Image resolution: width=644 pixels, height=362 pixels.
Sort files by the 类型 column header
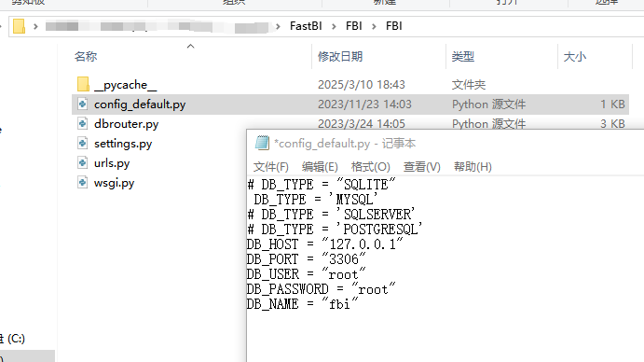point(463,56)
